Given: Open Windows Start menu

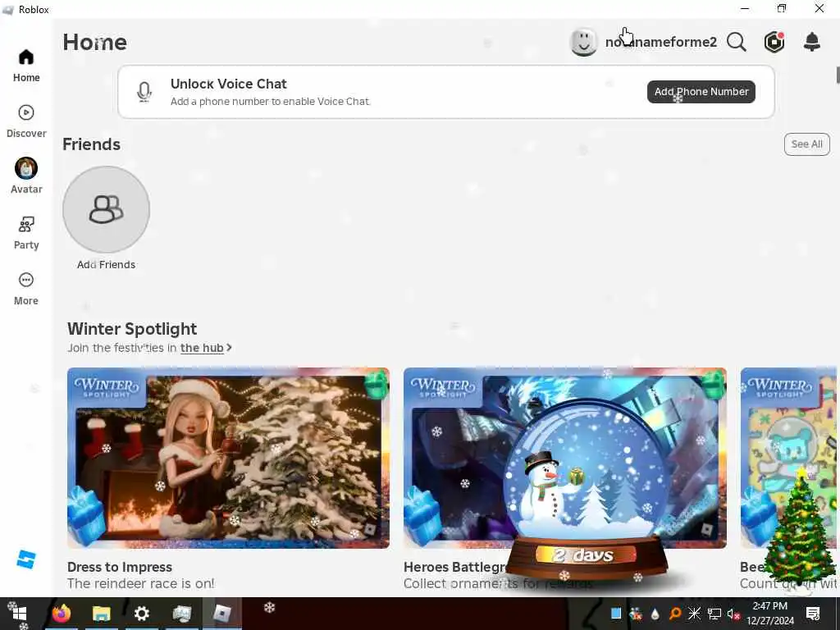Looking at the screenshot, I should pyautogui.click(x=20, y=614).
